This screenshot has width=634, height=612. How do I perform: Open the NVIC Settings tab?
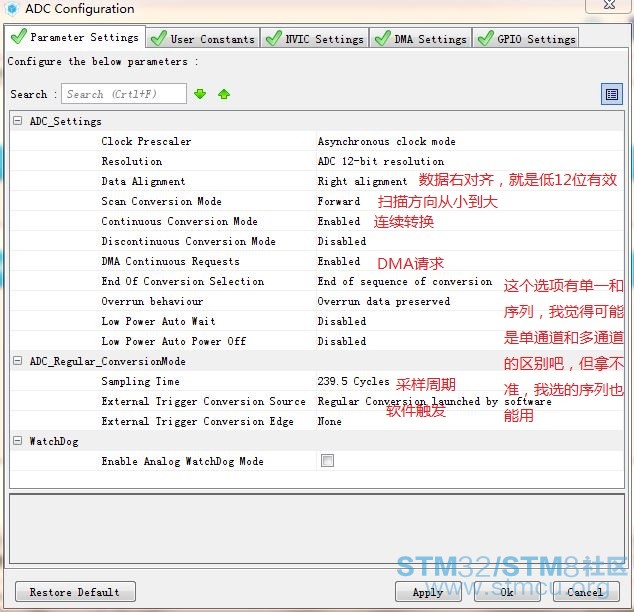coord(315,39)
